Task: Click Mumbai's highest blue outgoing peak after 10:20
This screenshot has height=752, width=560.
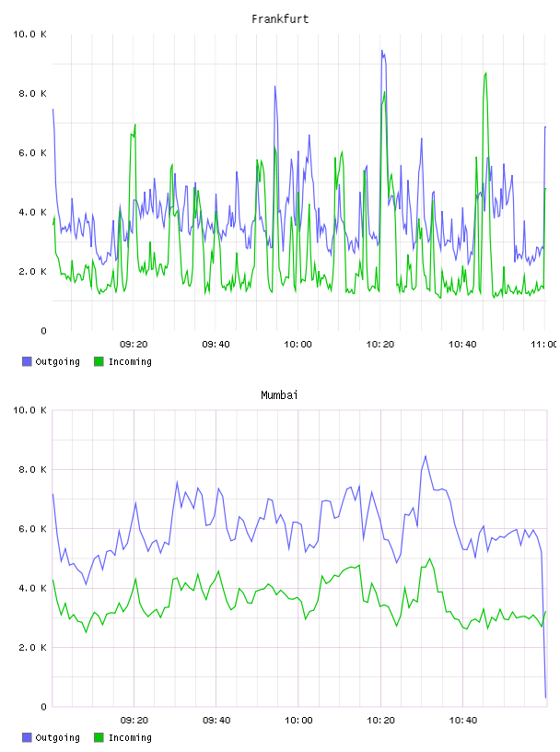Action: (426, 456)
